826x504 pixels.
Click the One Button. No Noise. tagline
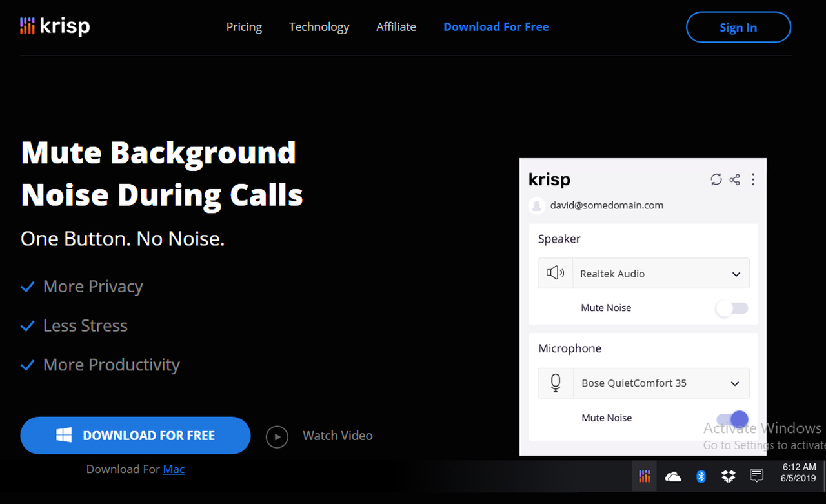tap(123, 239)
